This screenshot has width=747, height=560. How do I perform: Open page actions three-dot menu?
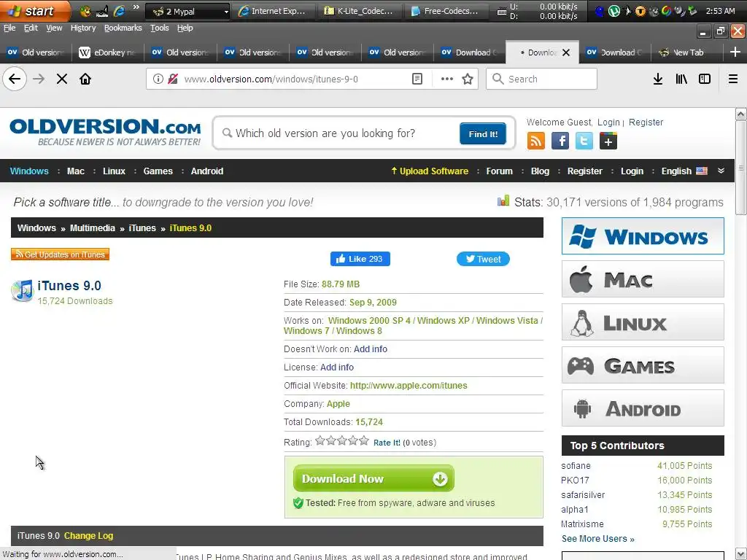point(447,79)
